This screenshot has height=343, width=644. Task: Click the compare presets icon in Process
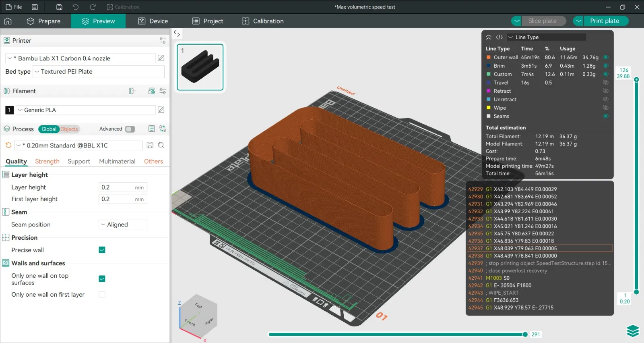point(163,129)
